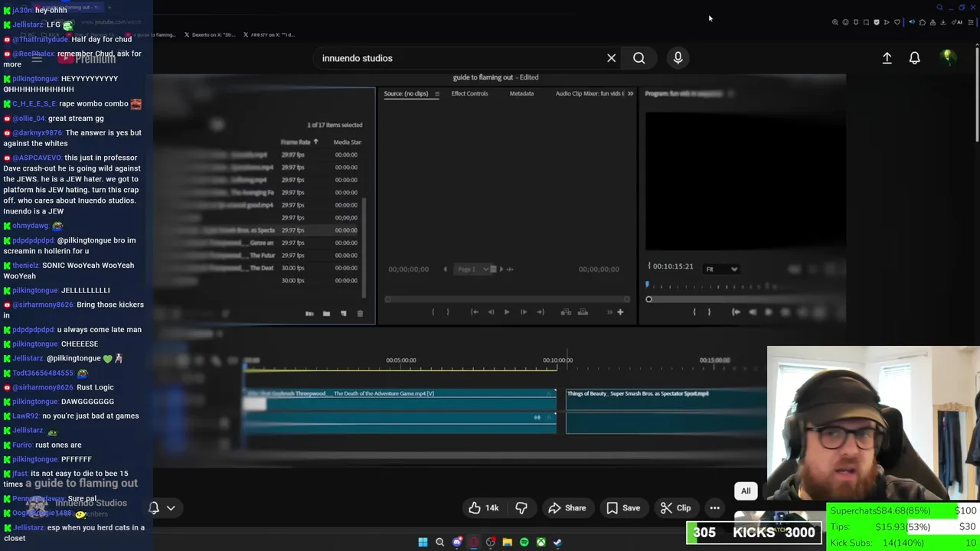Screen dimensions: 980x551
Task: Go to Out point in Source monitor
Action: tap(540, 311)
